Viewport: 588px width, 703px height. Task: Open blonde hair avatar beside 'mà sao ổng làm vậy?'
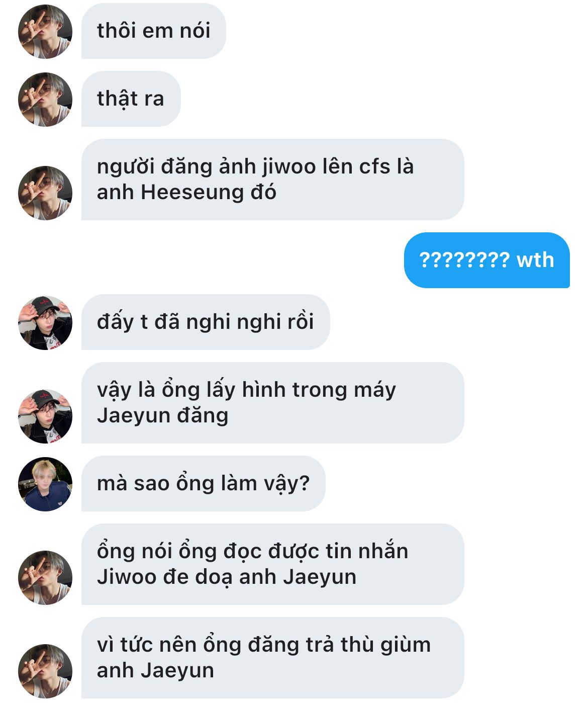45,484
